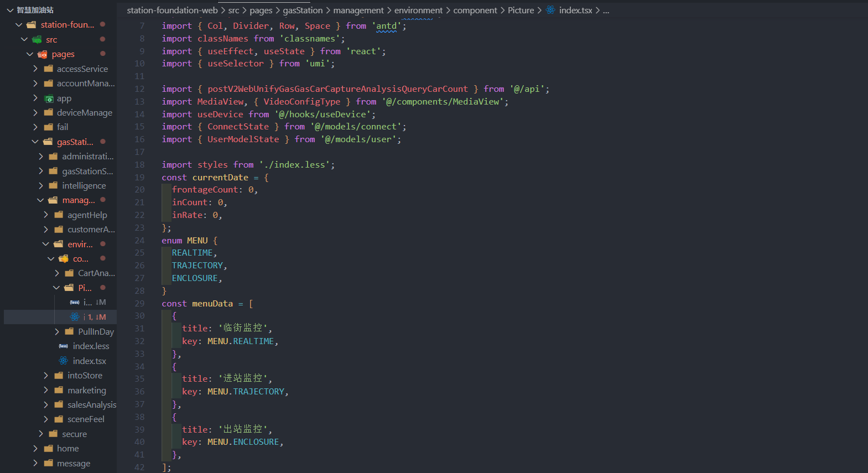
Task: Select the sceneFeel folder row
Action: [60, 419]
